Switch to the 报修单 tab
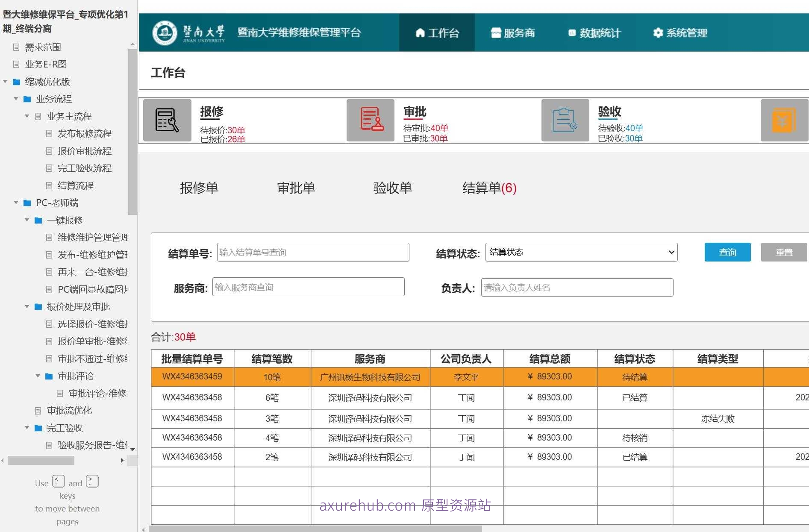 [x=199, y=188]
